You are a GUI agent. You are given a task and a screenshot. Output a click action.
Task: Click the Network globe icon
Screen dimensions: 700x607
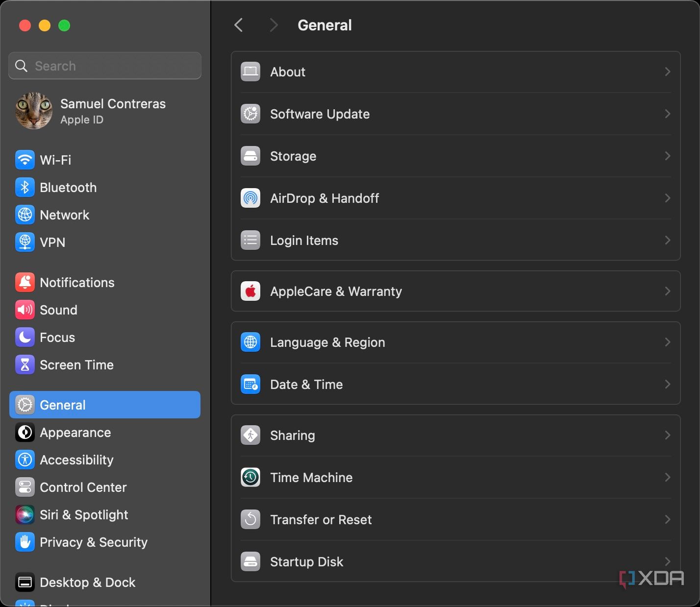click(25, 215)
